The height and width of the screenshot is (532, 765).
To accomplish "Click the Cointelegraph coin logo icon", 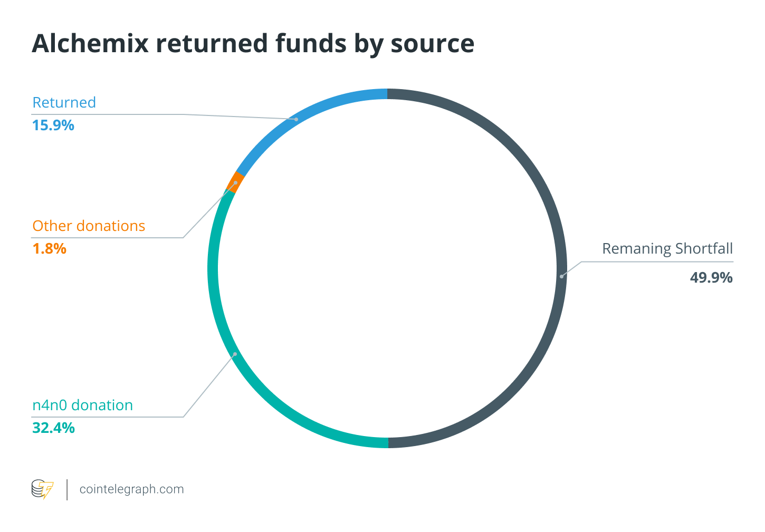I will point(42,489).
